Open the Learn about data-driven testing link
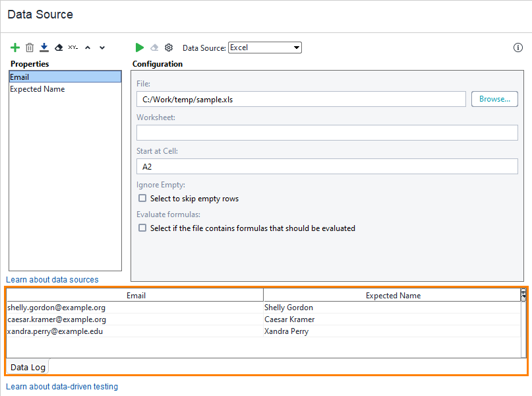This screenshot has width=532, height=396. (x=61, y=386)
